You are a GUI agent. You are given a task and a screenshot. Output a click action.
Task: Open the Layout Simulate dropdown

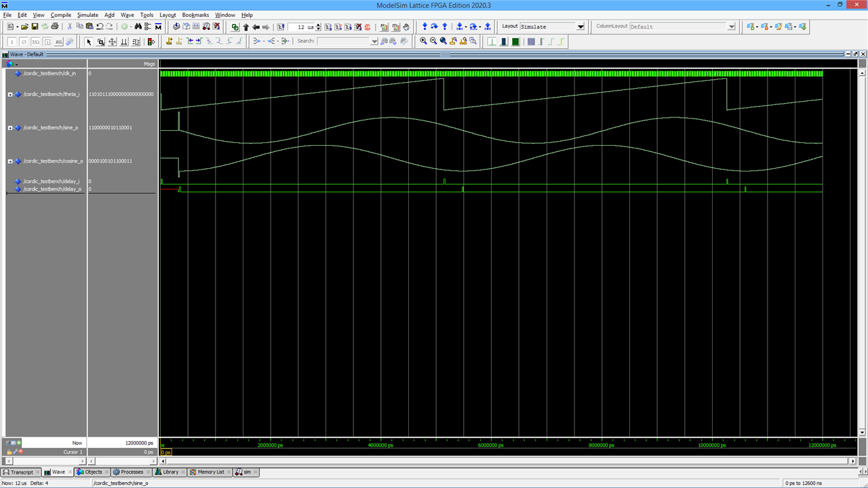tap(580, 26)
